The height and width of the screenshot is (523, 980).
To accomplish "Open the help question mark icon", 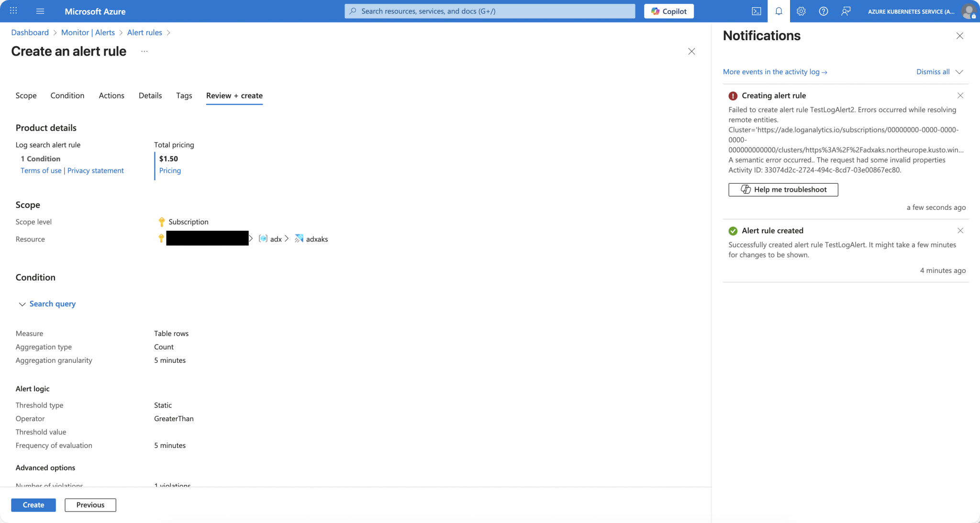I will pos(823,11).
